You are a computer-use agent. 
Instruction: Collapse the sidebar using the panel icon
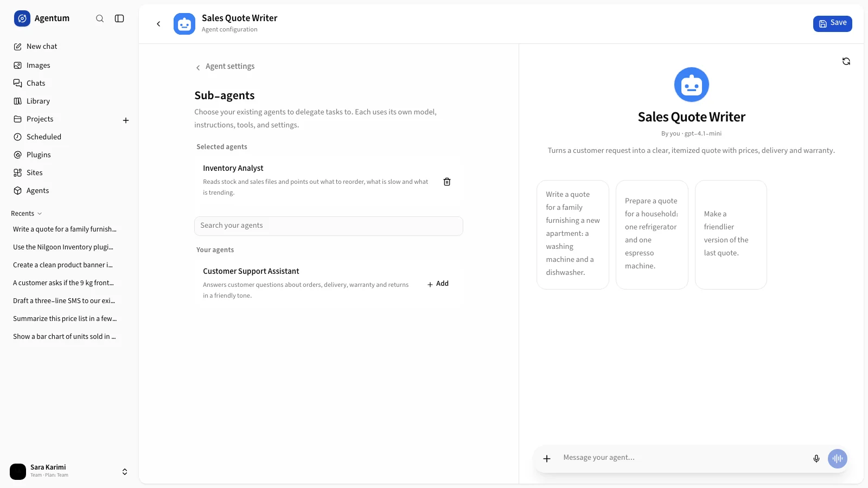[119, 18]
